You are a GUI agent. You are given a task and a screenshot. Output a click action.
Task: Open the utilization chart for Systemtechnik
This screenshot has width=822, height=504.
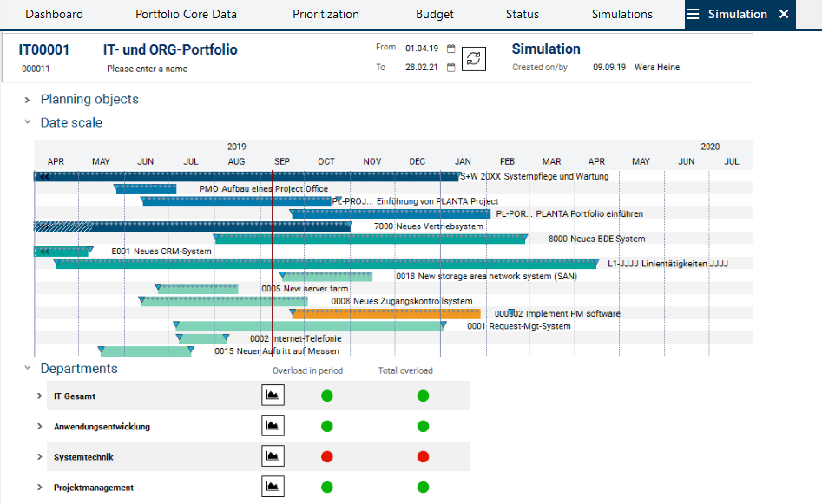[273, 457]
